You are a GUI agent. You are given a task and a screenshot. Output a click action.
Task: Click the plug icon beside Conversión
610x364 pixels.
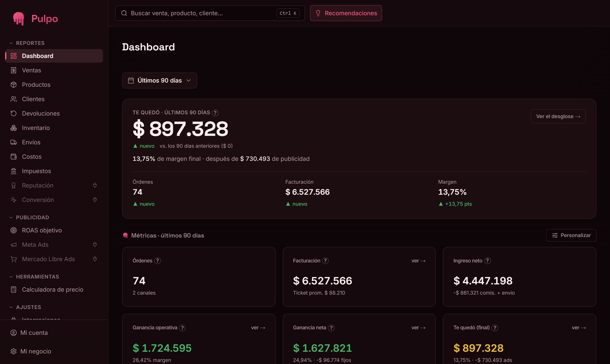pyautogui.click(x=95, y=200)
